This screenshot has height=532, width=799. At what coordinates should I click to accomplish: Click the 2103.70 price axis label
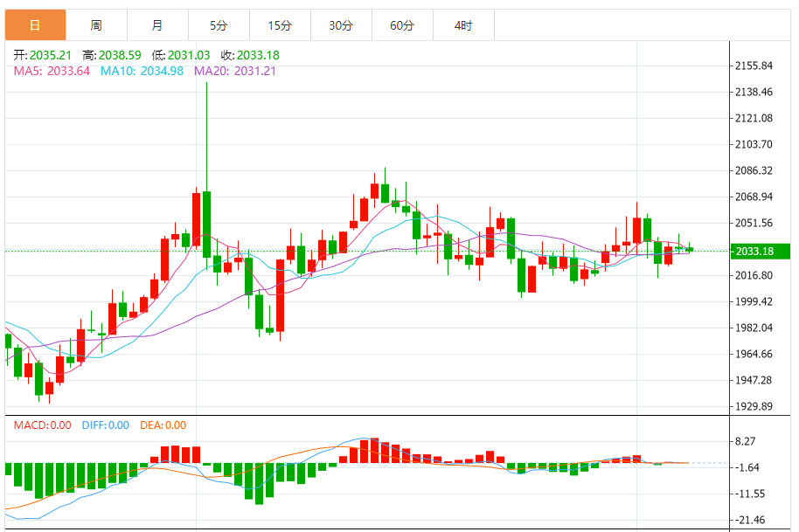coord(754,145)
